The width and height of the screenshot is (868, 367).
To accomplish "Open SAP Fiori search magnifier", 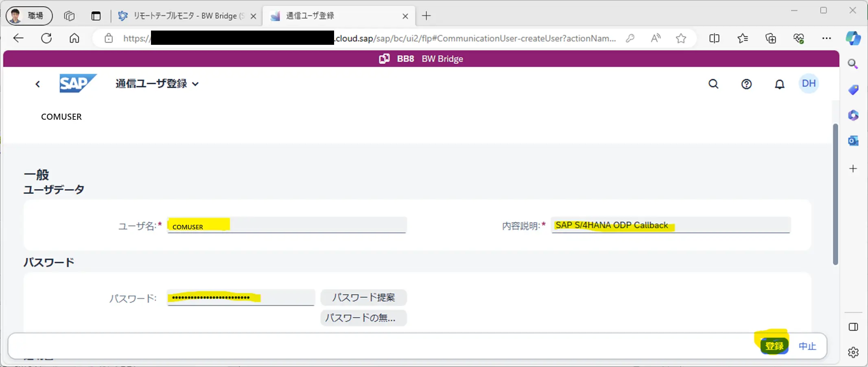I will (713, 84).
